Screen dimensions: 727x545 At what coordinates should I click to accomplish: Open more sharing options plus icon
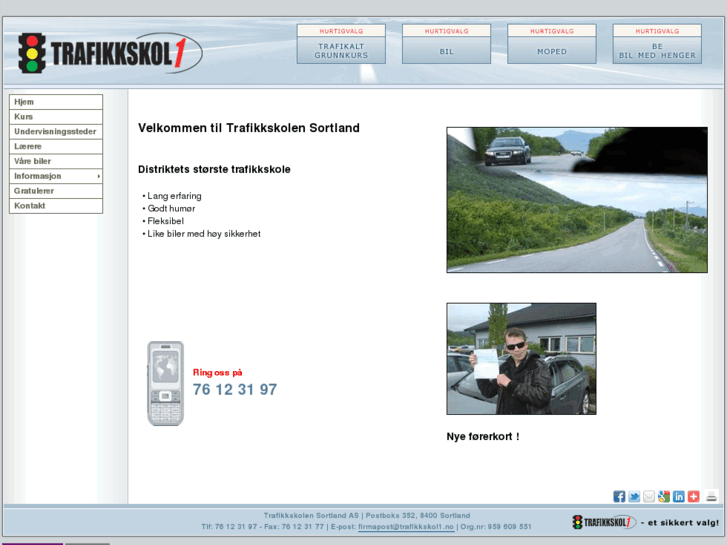pos(693,496)
